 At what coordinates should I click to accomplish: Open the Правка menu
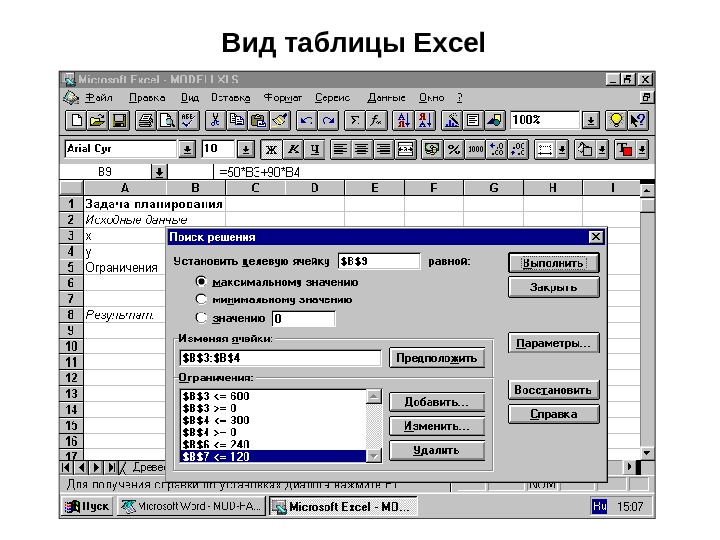pyautogui.click(x=147, y=98)
